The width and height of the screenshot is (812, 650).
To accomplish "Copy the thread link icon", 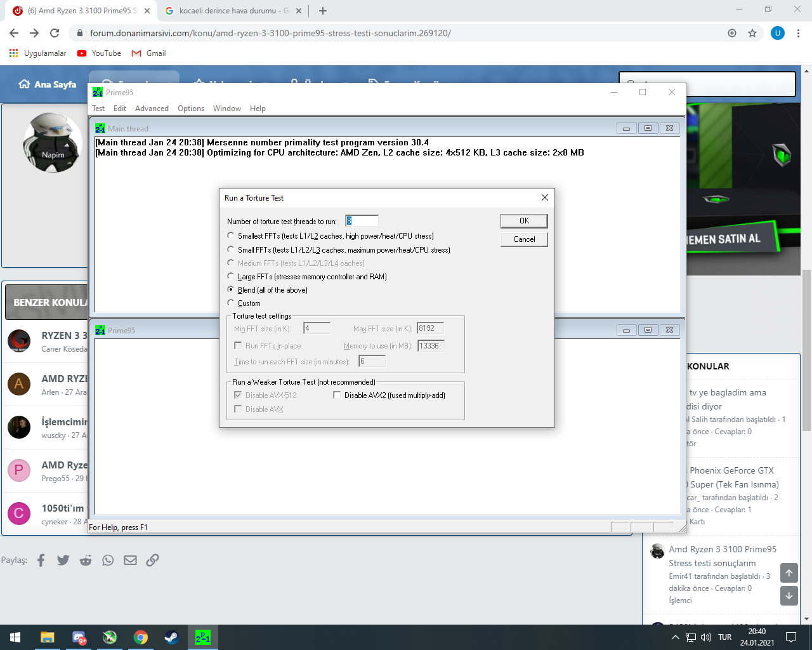I will tap(152, 560).
